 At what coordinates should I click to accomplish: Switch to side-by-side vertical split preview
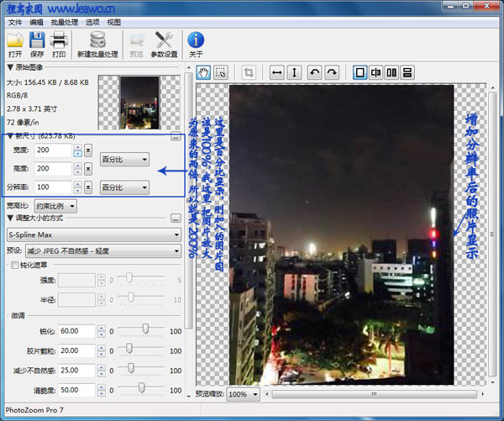pos(391,72)
